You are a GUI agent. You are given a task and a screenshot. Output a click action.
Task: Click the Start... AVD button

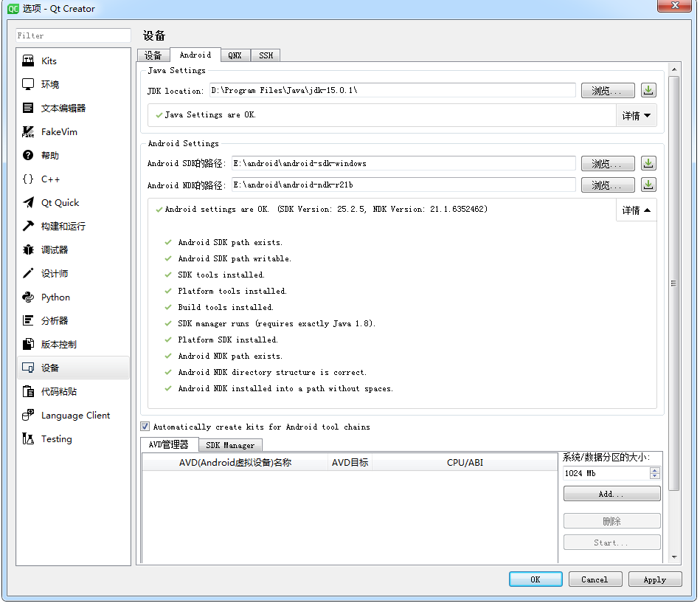(611, 543)
